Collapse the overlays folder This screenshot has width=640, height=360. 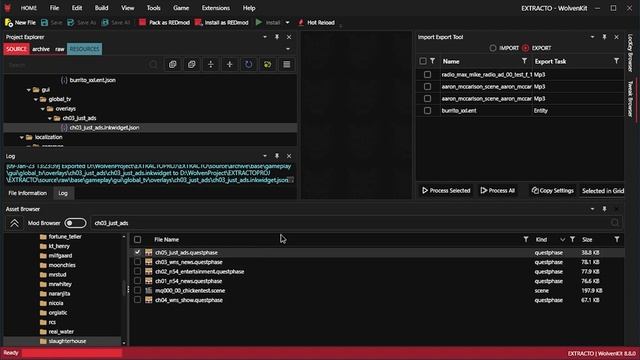click(x=42, y=109)
